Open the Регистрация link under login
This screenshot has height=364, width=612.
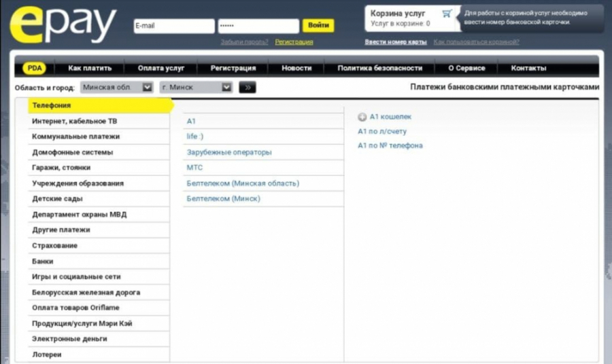pyautogui.click(x=294, y=41)
